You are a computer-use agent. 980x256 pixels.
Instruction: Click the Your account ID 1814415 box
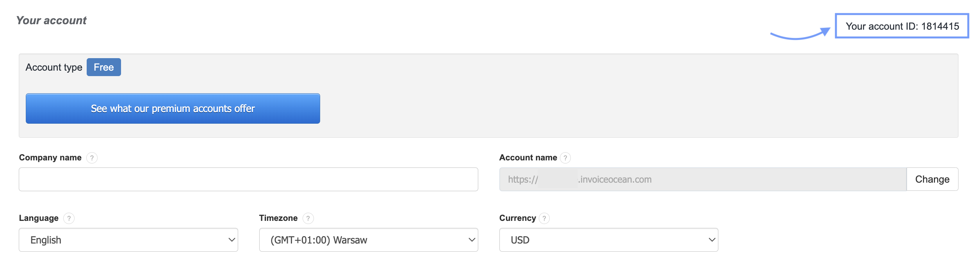coord(902,26)
